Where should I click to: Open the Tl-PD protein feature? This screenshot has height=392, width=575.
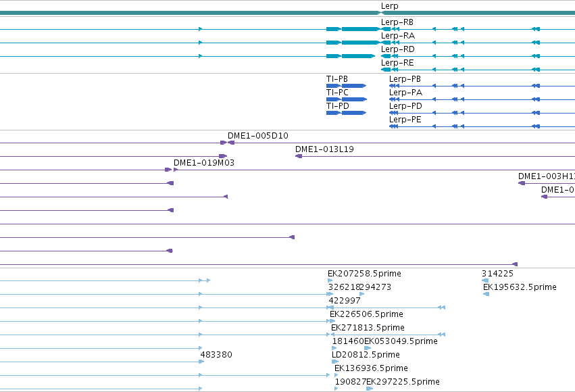(x=338, y=106)
